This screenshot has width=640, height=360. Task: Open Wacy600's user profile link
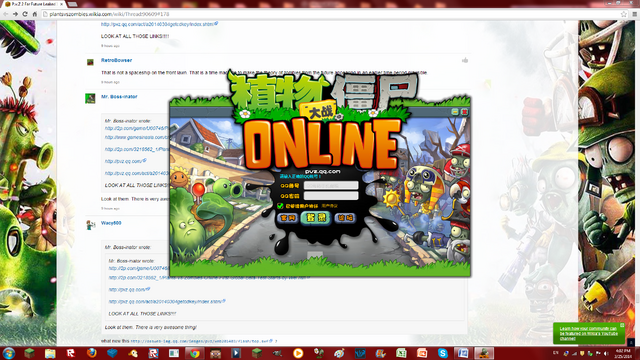pyautogui.click(x=111, y=223)
